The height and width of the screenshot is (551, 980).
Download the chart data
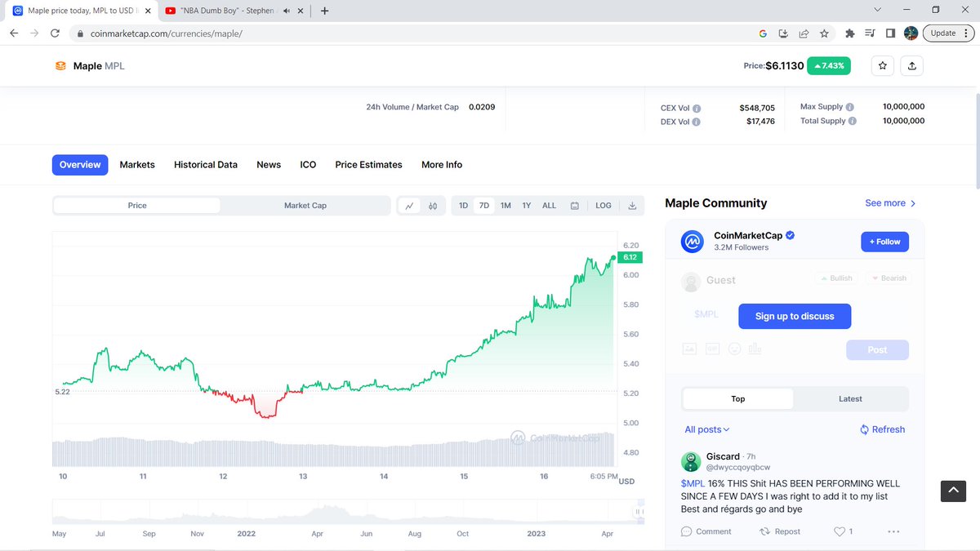point(632,206)
